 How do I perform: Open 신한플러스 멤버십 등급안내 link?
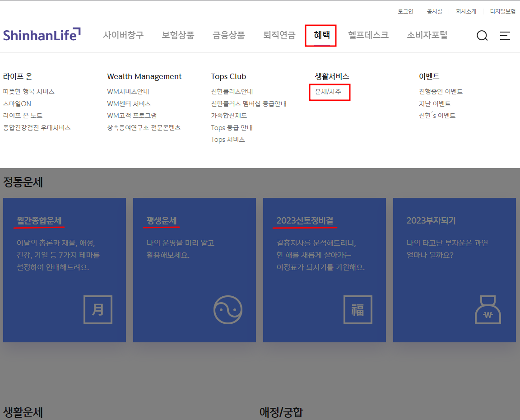tap(249, 104)
